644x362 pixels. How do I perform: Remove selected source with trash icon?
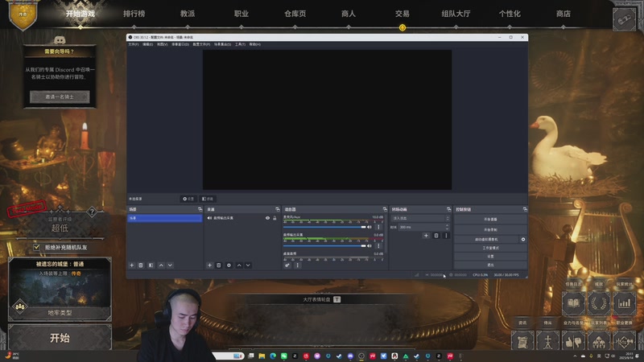[x=218, y=265]
